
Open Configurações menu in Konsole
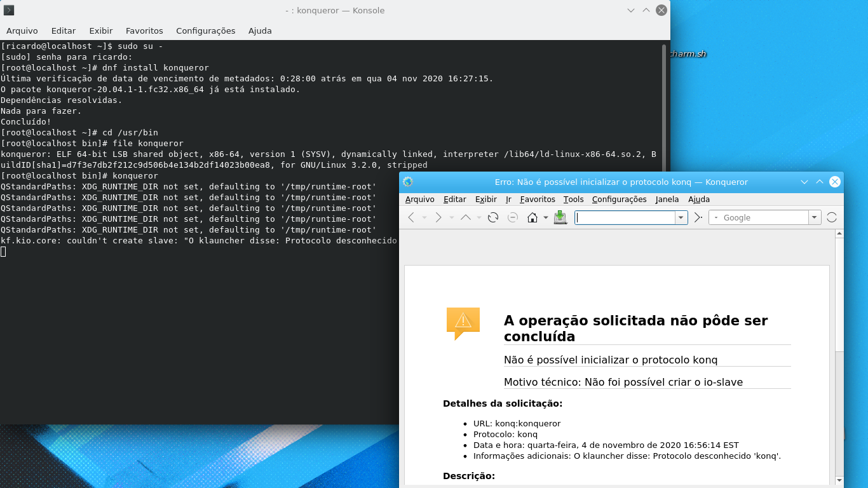pyautogui.click(x=206, y=30)
